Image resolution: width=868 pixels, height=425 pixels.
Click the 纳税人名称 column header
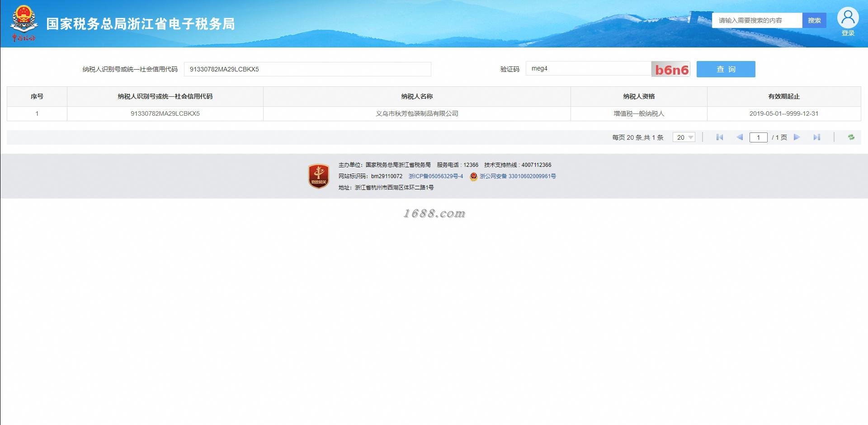point(417,96)
